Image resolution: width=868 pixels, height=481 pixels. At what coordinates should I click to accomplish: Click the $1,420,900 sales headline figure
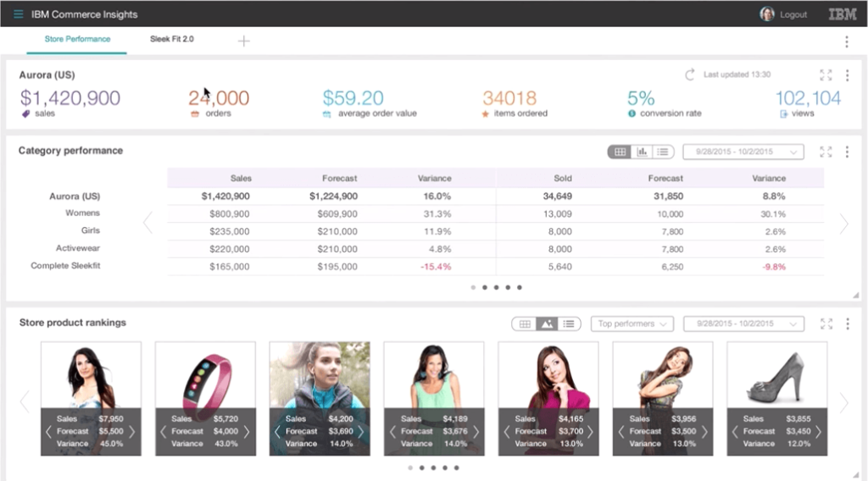click(x=70, y=98)
